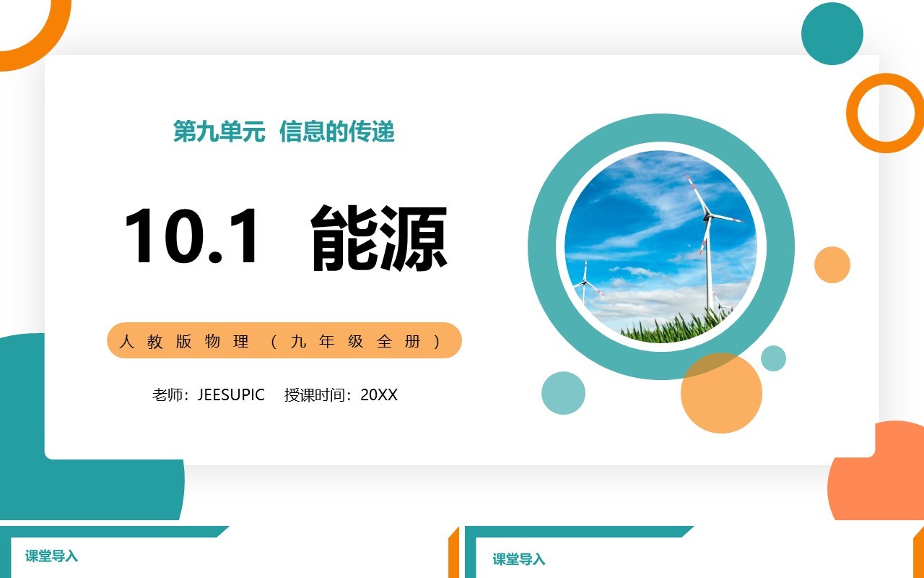This screenshot has height=578, width=924.
Task: Select the slide title "10.1 能源"
Action: tap(286, 238)
